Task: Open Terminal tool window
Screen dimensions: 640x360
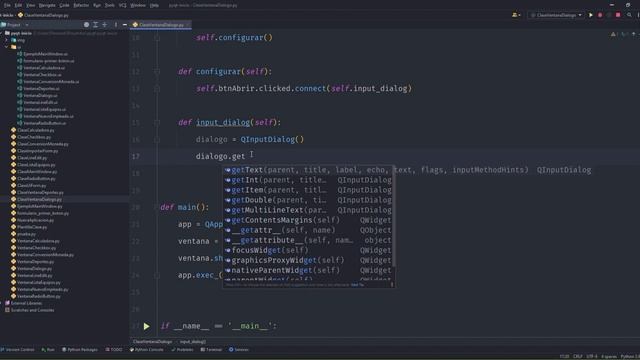Action: pyautogui.click(x=211, y=350)
